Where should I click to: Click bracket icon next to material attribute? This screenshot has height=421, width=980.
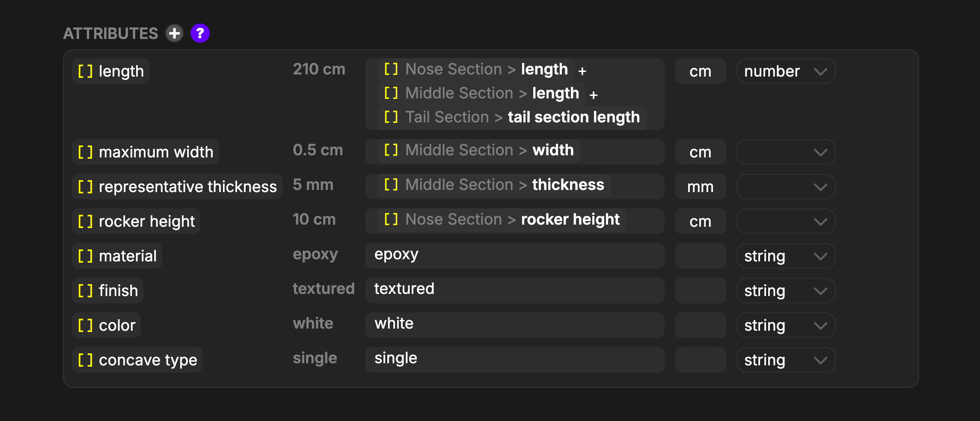[85, 256]
